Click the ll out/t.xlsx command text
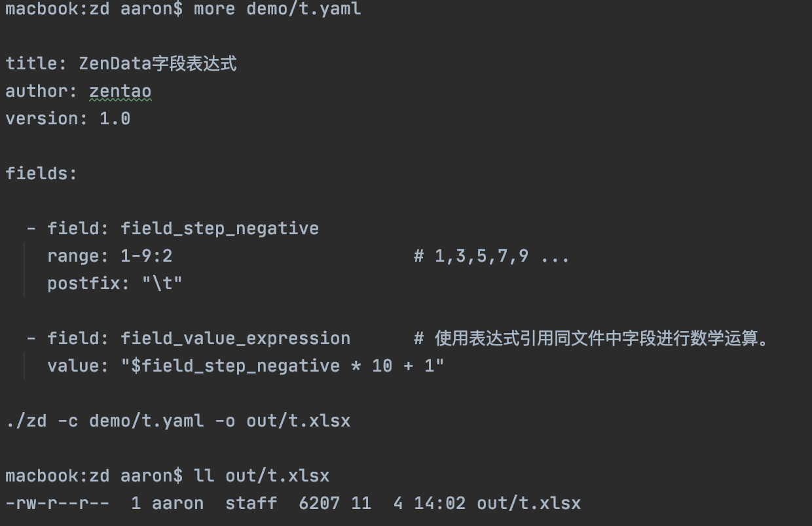Viewport: 812px width, 526px height. click(x=261, y=476)
